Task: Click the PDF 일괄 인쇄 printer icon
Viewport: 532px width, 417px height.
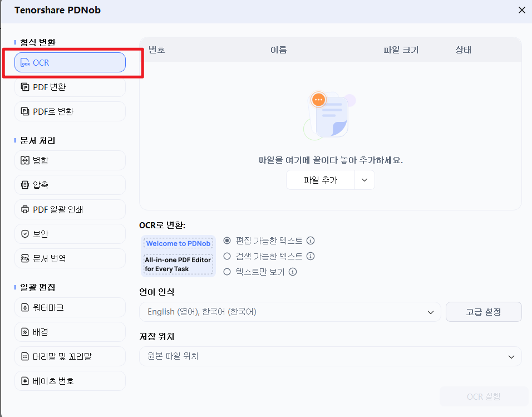Action: 25,209
